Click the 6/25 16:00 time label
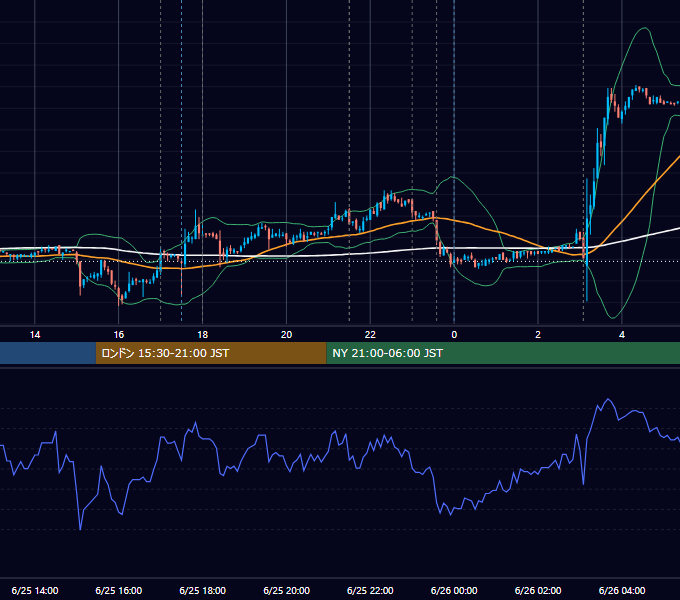Viewport: 680px width, 600px height. [x=118, y=590]
